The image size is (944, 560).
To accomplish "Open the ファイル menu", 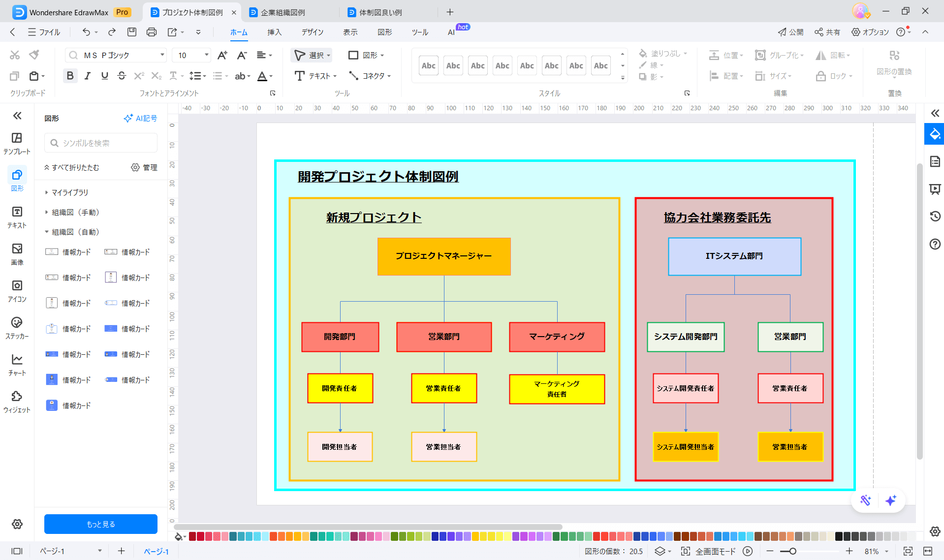I will (44, 32).
